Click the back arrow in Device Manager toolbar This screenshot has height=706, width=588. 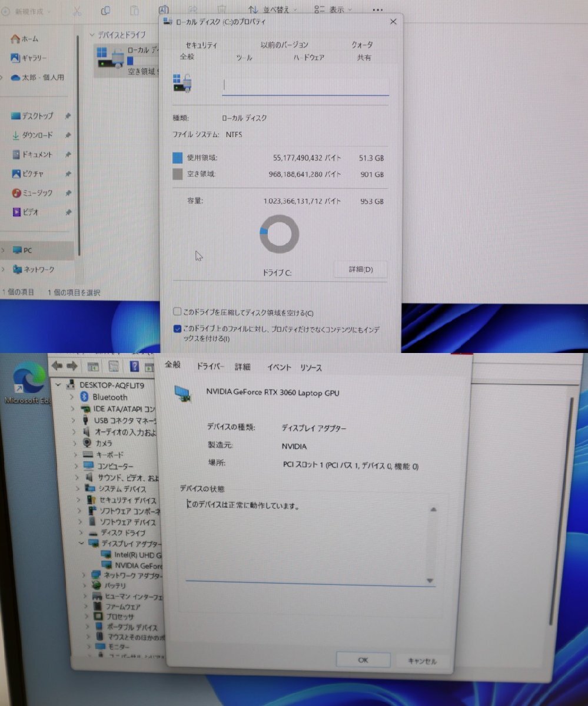(x=57, y=366)
